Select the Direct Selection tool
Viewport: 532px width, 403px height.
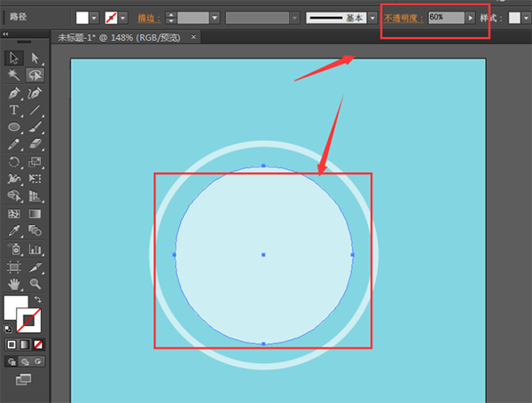point(35,58)
